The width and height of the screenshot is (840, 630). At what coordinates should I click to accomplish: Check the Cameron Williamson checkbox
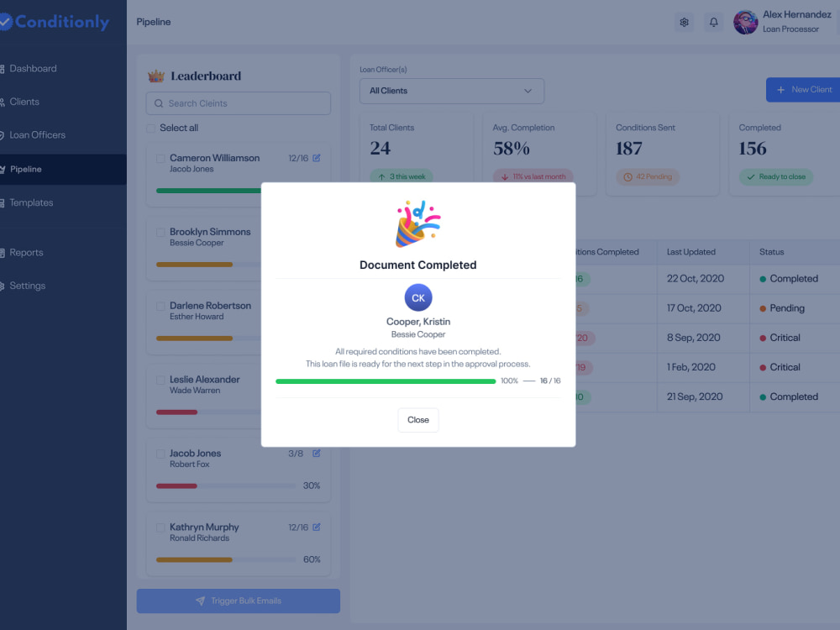point(160,159)
